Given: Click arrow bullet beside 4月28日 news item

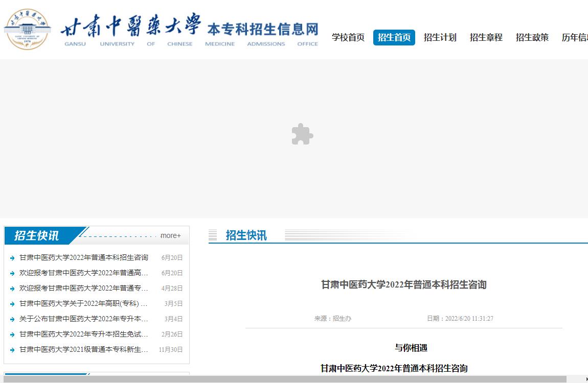Looking at the screenshot, I should tap(12, 289).
